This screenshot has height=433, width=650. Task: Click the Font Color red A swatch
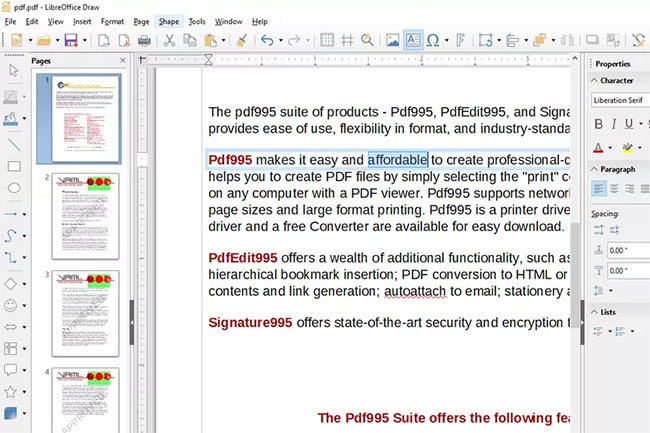tap(598, 148)
